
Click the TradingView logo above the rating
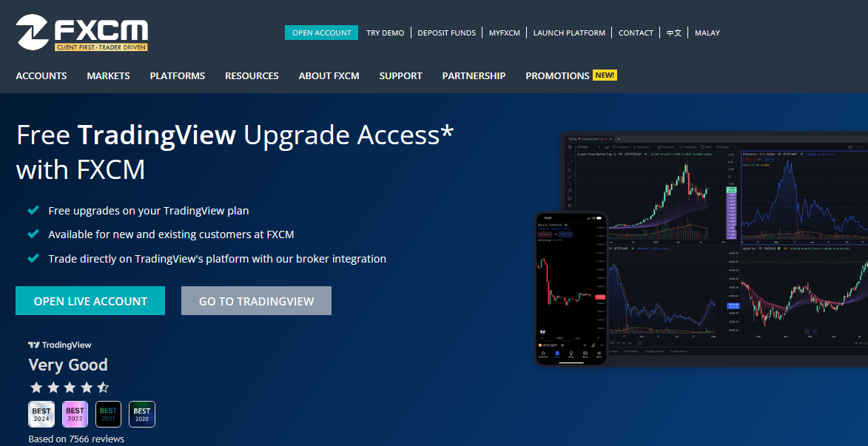[x=60, y=345]
